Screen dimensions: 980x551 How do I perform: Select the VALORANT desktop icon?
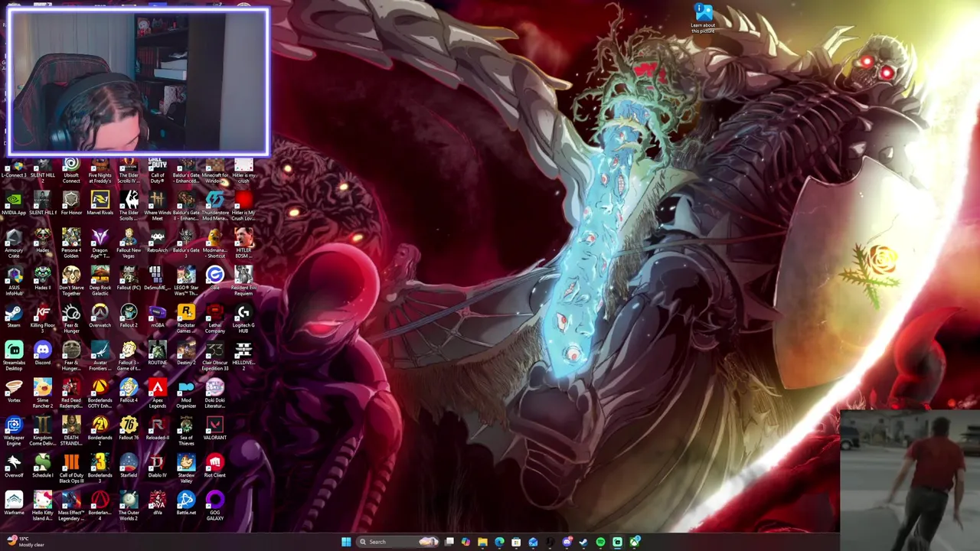214,429
